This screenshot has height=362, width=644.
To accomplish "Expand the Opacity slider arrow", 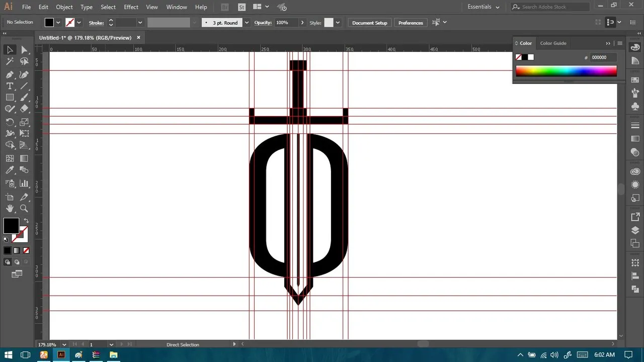I will 302,23.
